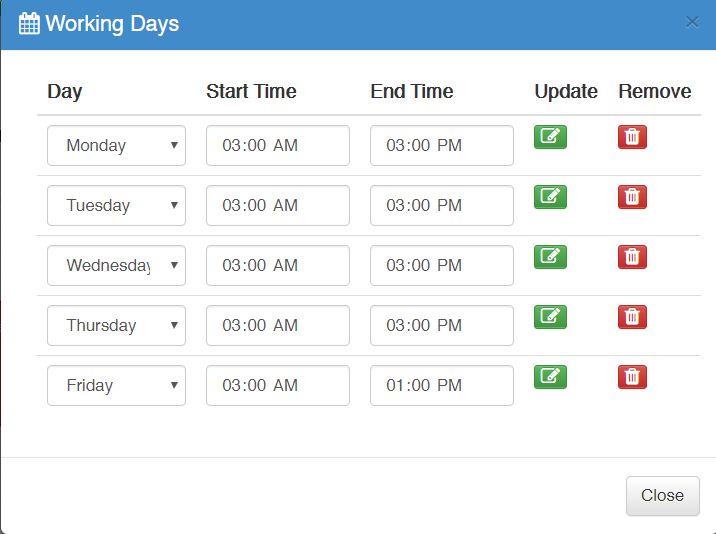
Task: Expand the Tuesday day selector
Action: (x=116, y=206)
